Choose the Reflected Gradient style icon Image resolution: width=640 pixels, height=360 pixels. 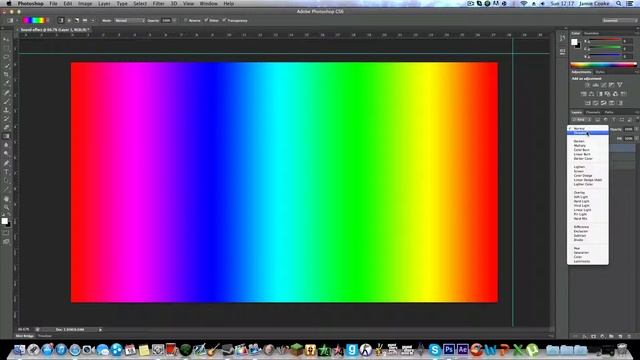pyautogui.click(x=85, y=20)
